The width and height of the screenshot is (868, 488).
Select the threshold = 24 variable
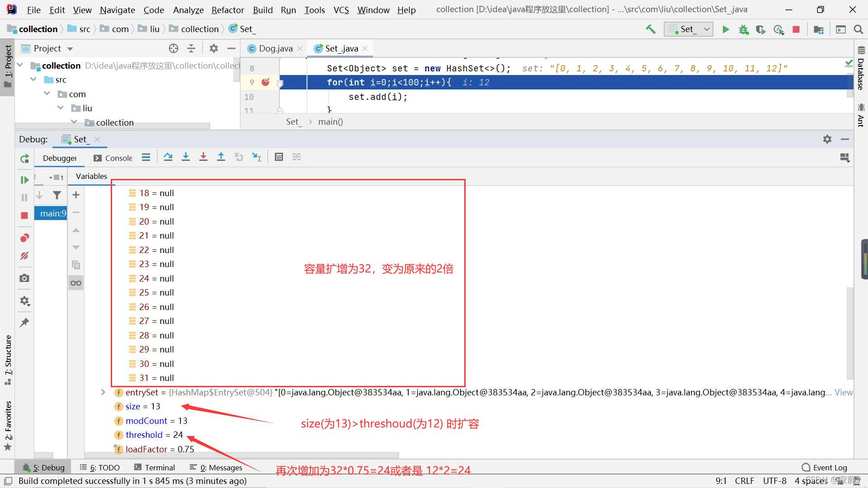[x=149, y=435]
